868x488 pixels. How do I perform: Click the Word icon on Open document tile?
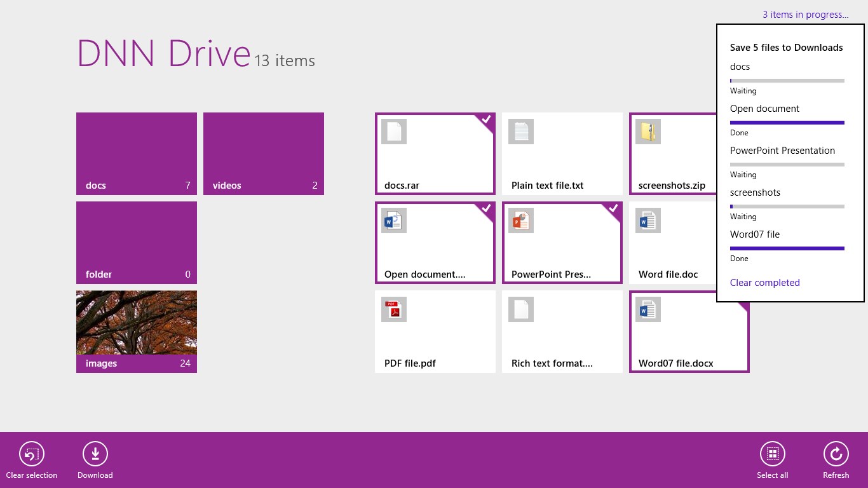click(394, 220)
